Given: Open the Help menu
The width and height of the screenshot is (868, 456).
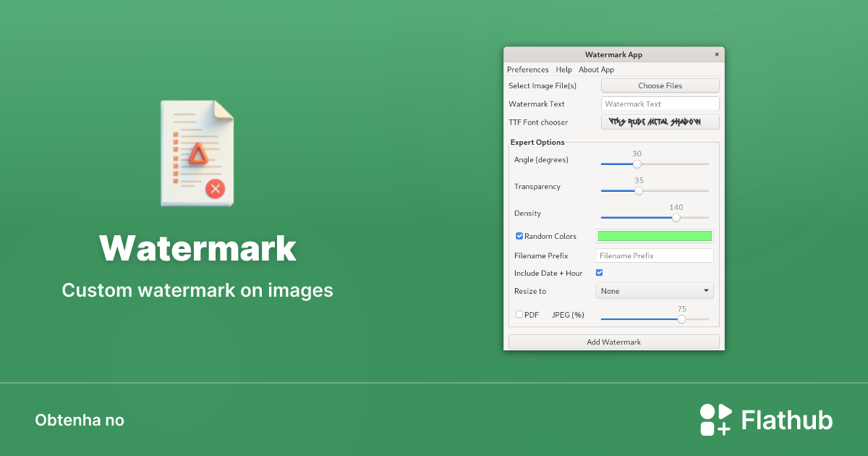Looking at the screenshot, I should click(563, 69).
